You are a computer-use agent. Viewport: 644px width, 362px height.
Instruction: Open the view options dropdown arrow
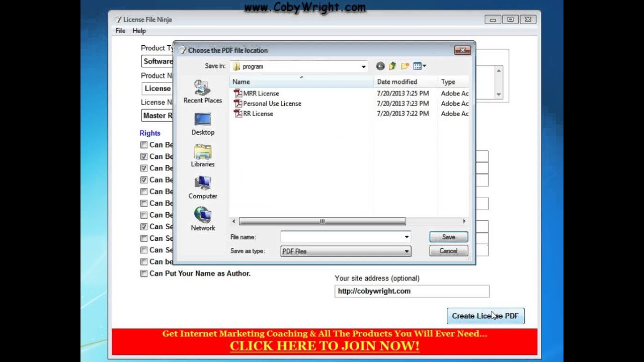click(x=424, y=66)
